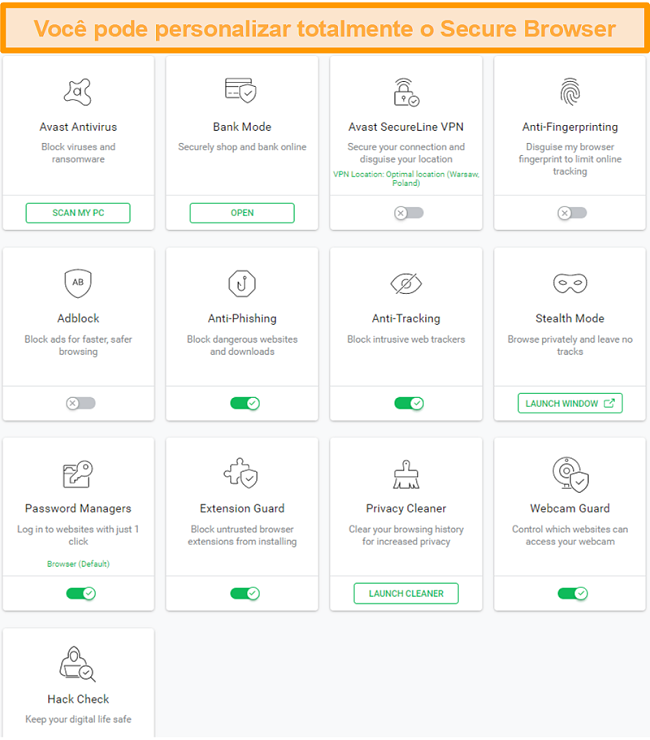Click 'Block ads for faster, safer browsing' text

[78, 345]
